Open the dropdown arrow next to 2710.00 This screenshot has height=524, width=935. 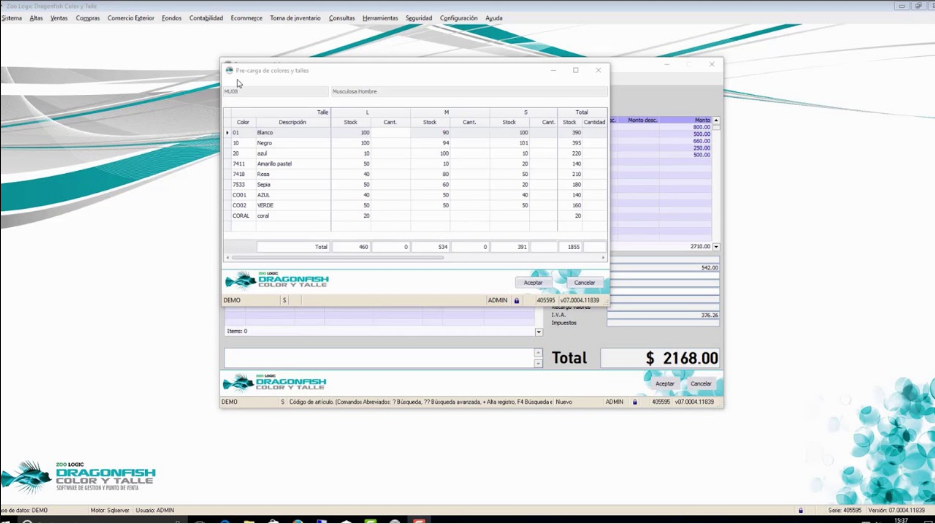tap(716, 247)
